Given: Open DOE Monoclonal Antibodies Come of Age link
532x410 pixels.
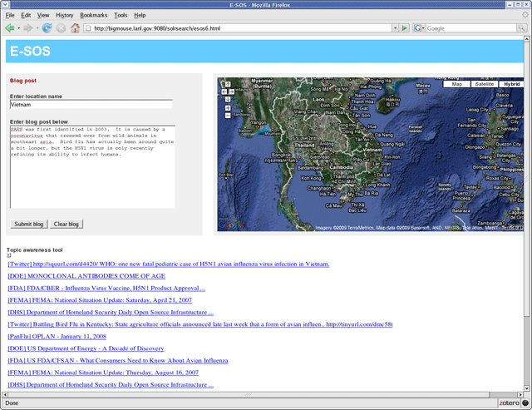Looking at the screenshot, I should point(86,276).
